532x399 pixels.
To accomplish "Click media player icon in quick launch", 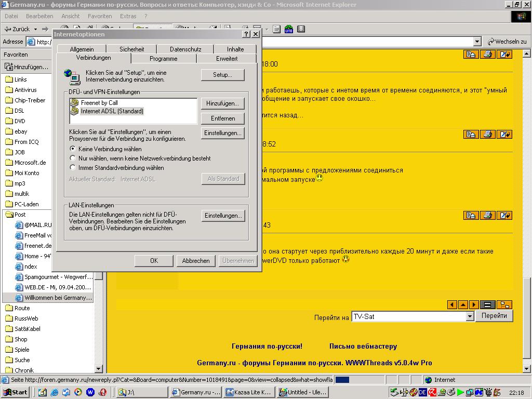I will tap(78, 392).
